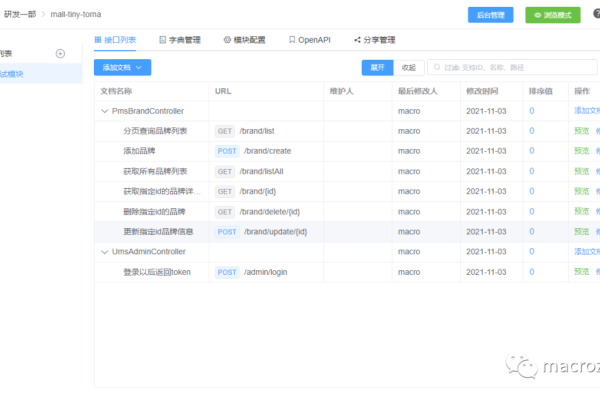This screenshot has height=400, width=600.
Task: Preview the 登录以后返回token document
Action: 582,272
